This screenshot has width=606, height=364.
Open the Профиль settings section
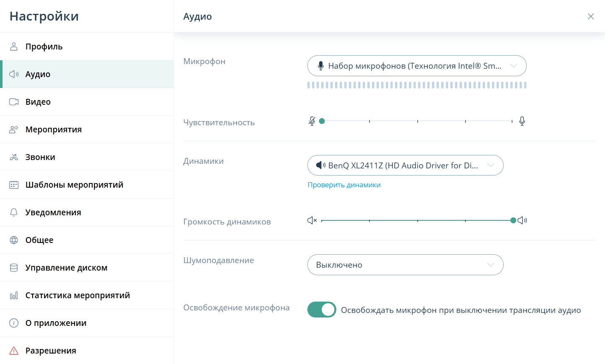[x=87, y=46]
